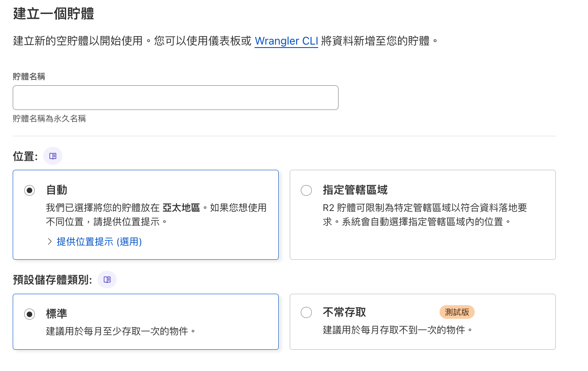Focus the 貯體名稱 text input field
The image size is (588, 371).
pyautogui.click(x=176, y=98)
